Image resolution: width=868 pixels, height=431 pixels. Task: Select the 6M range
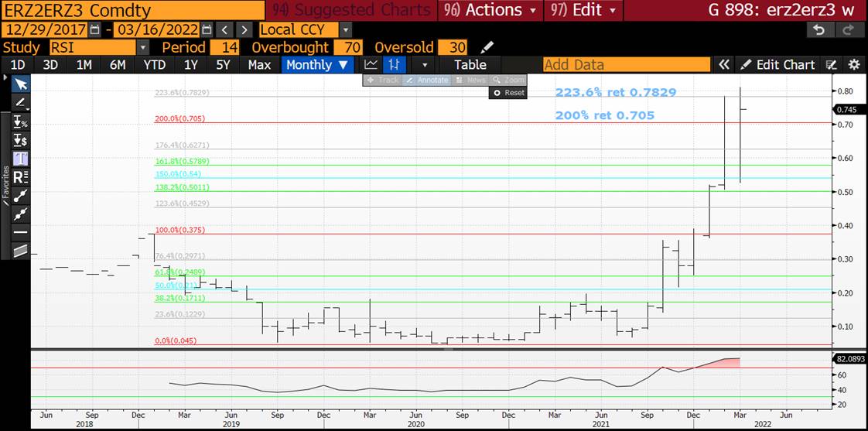(118, 65)
